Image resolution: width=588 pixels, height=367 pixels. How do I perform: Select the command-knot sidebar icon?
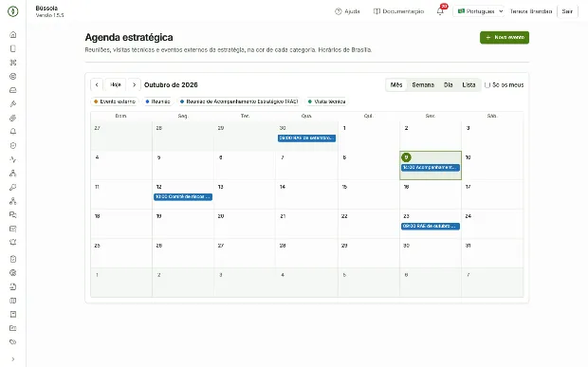tap(12, 63)
